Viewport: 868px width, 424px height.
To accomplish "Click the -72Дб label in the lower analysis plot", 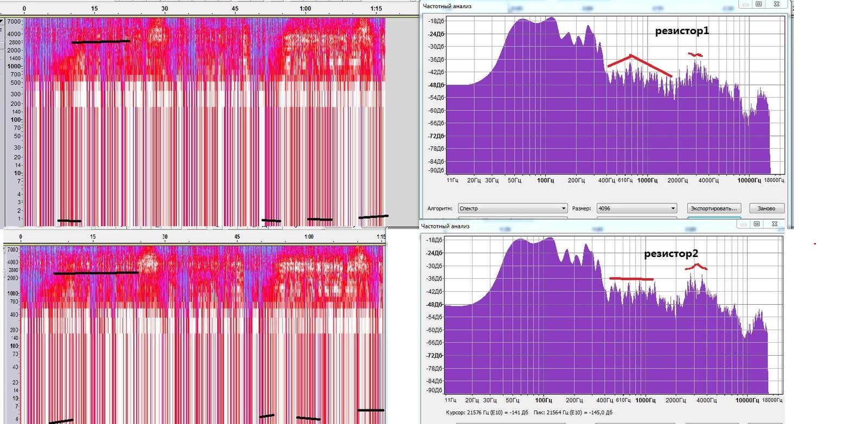I will pyautogui.click(x=435, y=356).
